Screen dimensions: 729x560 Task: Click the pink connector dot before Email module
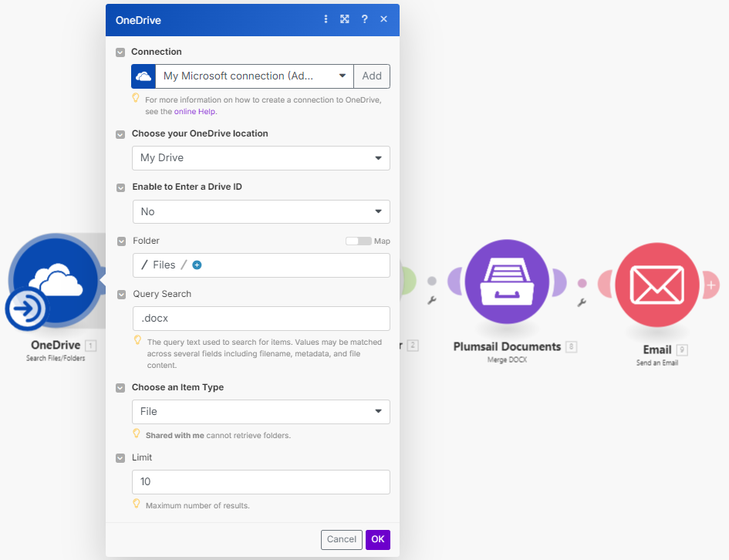click(x=582, y=283)
